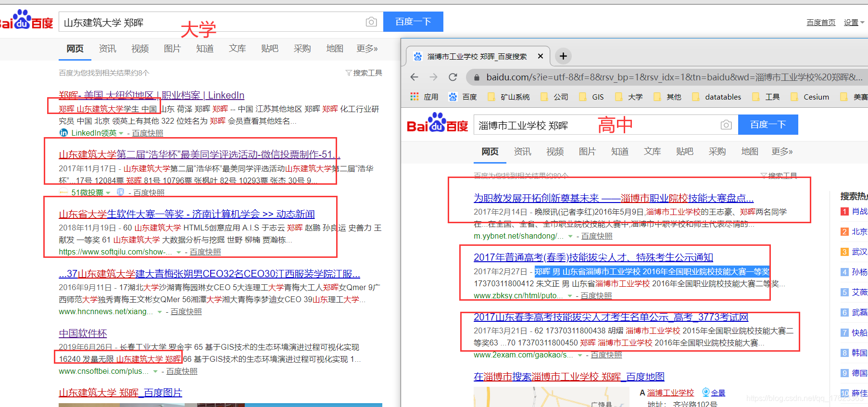The width and height of the screenshot is (868, 407).
Task: Click Chrome's forward arrow
Action: (433, 77)
